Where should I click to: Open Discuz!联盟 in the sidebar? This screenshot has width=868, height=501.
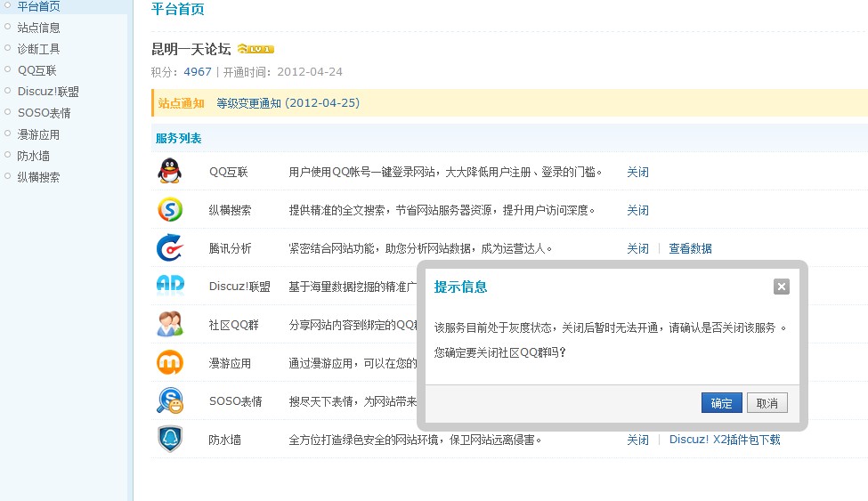click(x=48, y=92)
